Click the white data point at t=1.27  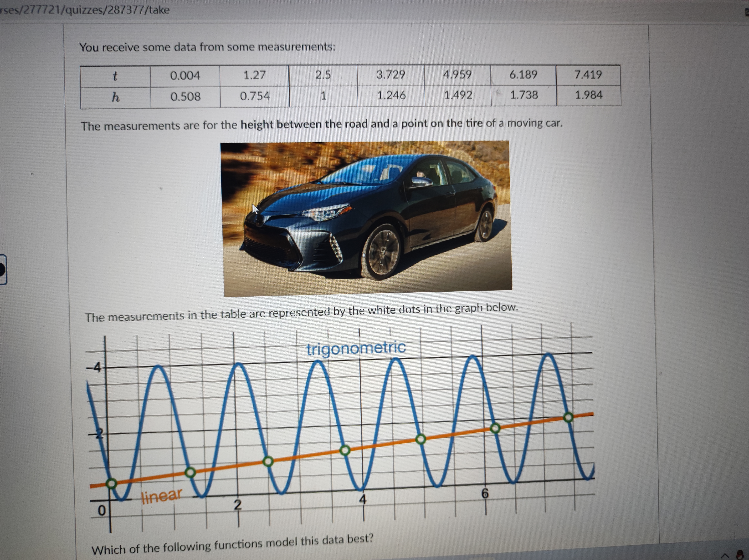click(190, 472)
